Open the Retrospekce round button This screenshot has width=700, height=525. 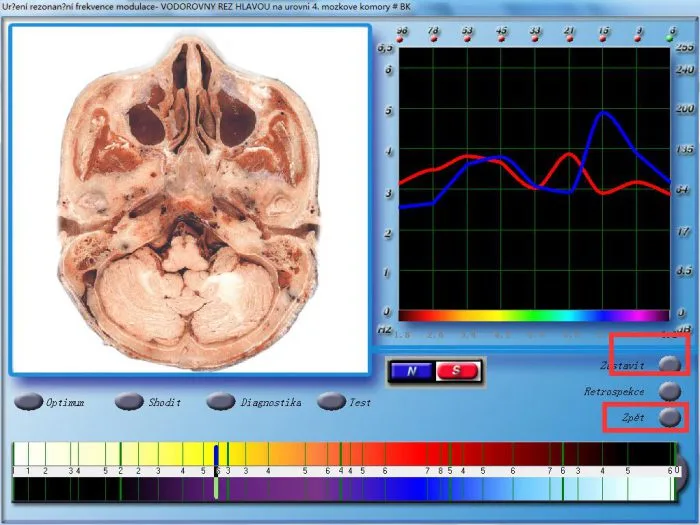click(670, 391)
